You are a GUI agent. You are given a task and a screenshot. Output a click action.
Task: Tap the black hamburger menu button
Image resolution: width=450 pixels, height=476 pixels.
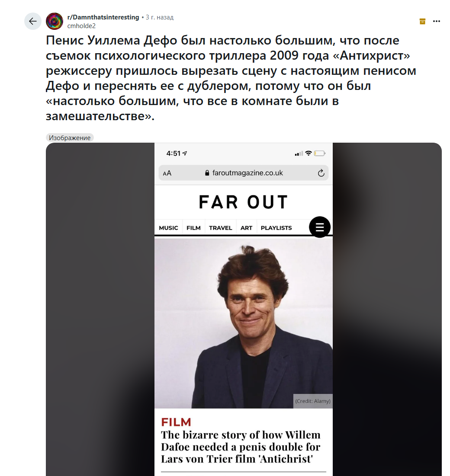(x=319, y=227)
